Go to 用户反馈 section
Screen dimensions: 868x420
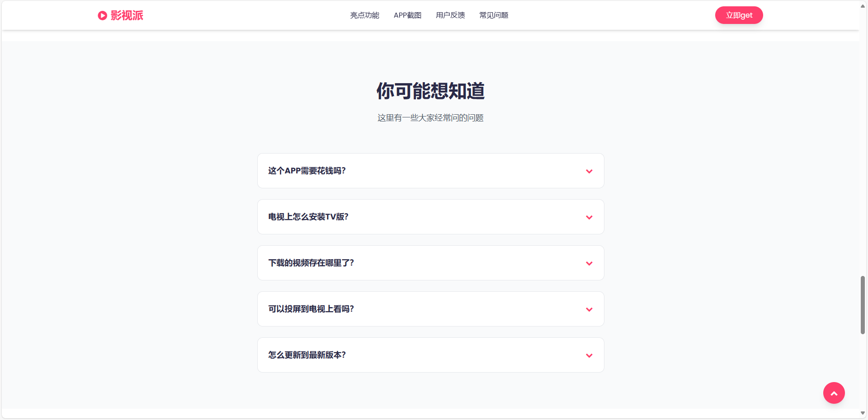pyautogui.click(x=450, y=15)
